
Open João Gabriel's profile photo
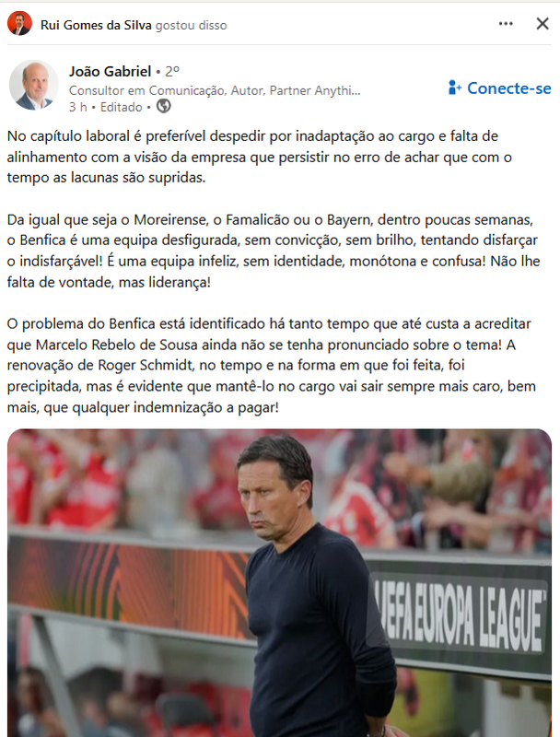(34, 85)
